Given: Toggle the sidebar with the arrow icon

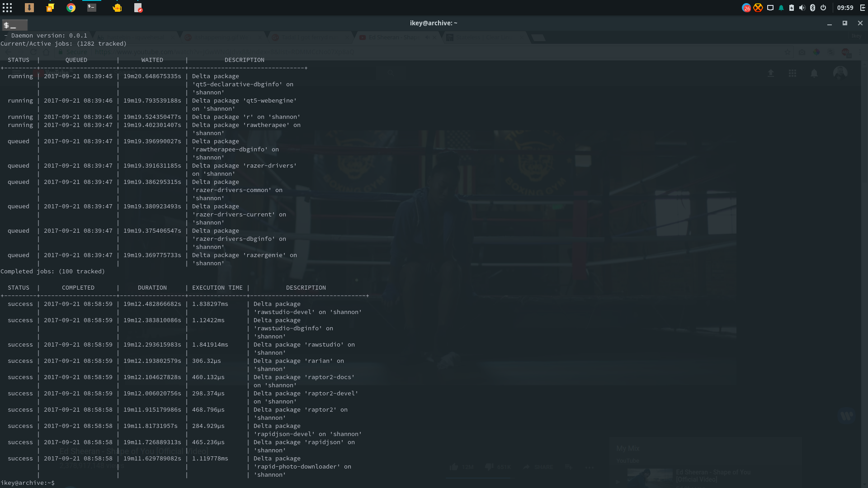Looking at the screenshot, I should (862, 8).
